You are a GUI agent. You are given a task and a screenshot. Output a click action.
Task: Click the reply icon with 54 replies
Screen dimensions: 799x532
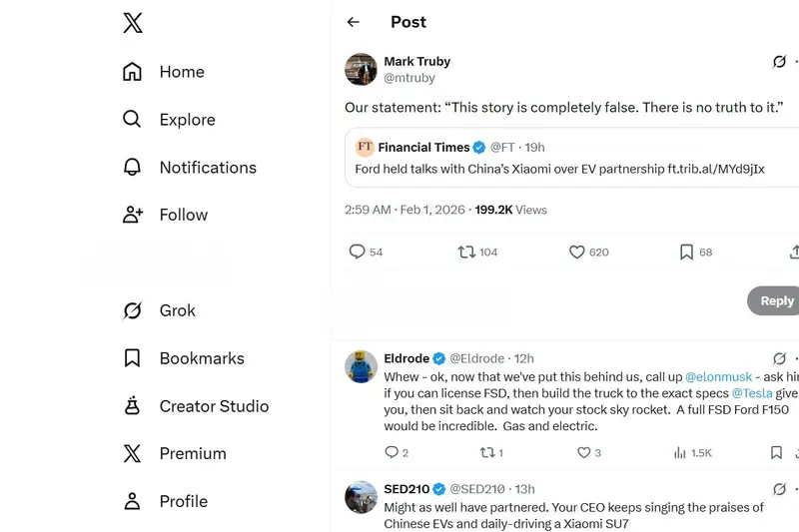click(x=357, y=253)
